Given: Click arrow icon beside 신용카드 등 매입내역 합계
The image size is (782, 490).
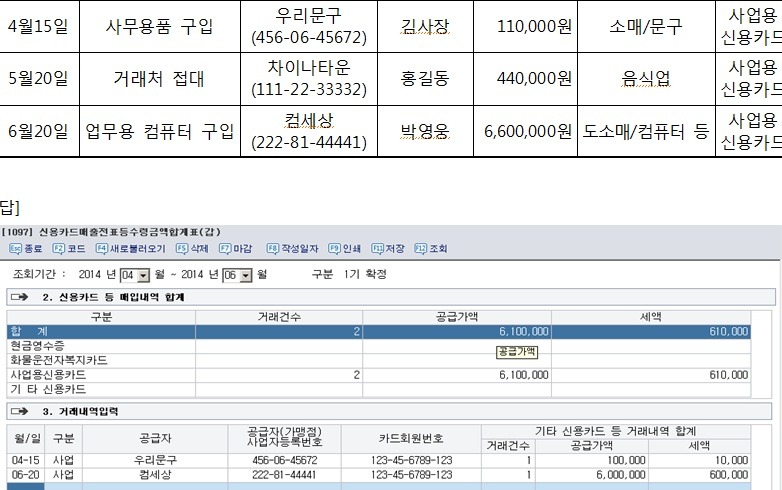Looking at the screenshot, I should (19, 297).
